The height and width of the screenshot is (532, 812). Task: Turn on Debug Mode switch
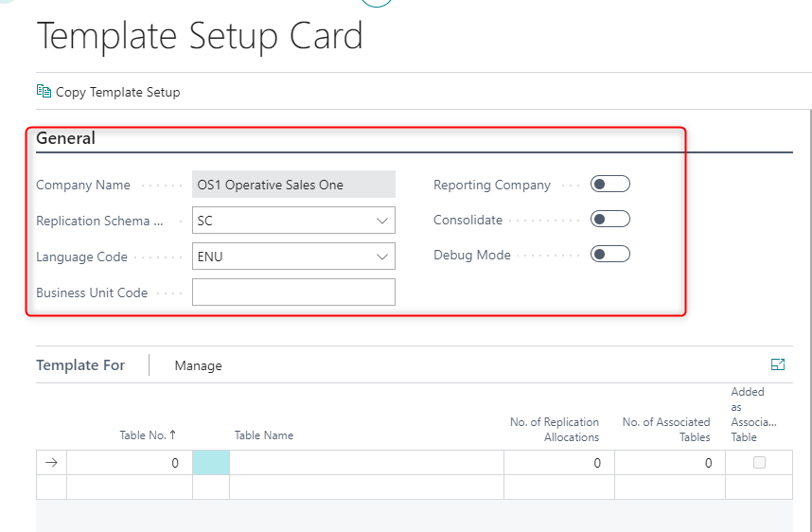[610, 255]
